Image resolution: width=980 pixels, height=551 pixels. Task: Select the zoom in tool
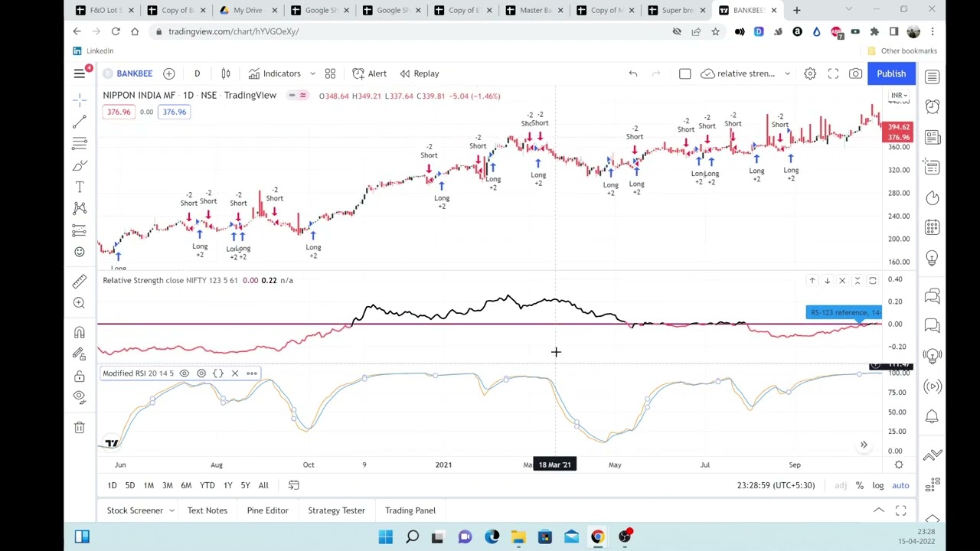click(80, 303)
